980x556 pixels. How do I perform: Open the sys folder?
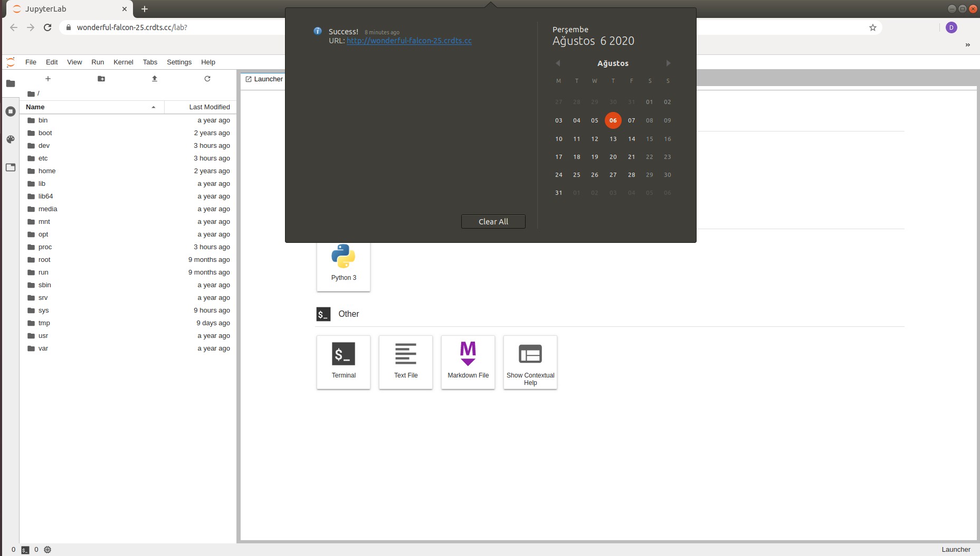(128, 310)
